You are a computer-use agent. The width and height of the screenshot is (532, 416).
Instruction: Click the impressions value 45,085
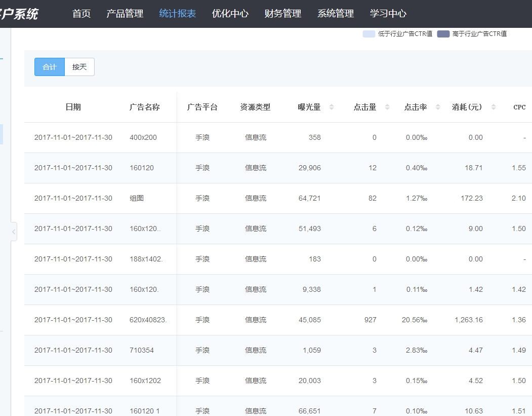pos(309,320)
